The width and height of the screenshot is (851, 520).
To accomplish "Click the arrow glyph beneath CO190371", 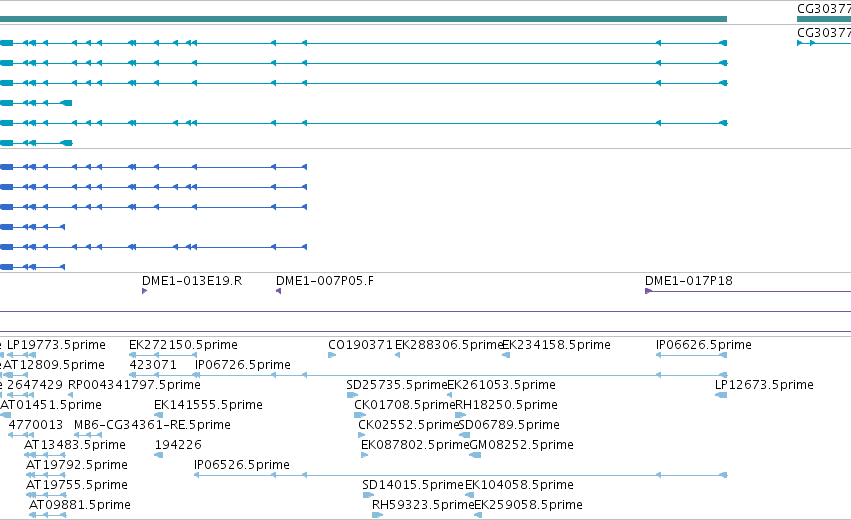I will tap(332, 355).
